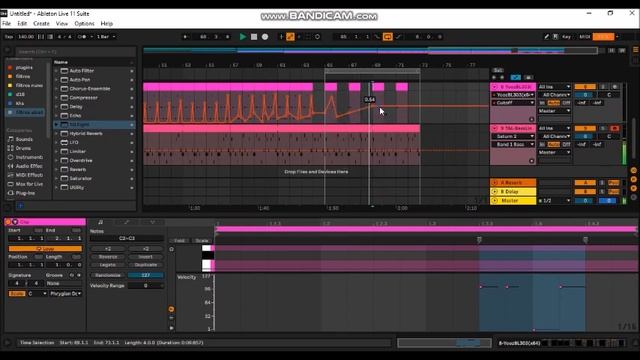This screenshot has height=360, width=640.
Task: Open the Master output 1/2 dropdown
Action: point(554,201)
